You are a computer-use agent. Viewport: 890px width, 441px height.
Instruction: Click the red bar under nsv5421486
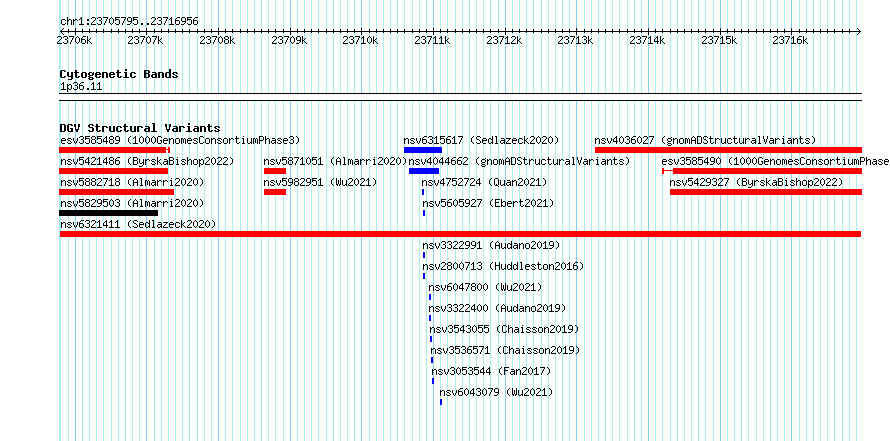[x=114, y=171]
